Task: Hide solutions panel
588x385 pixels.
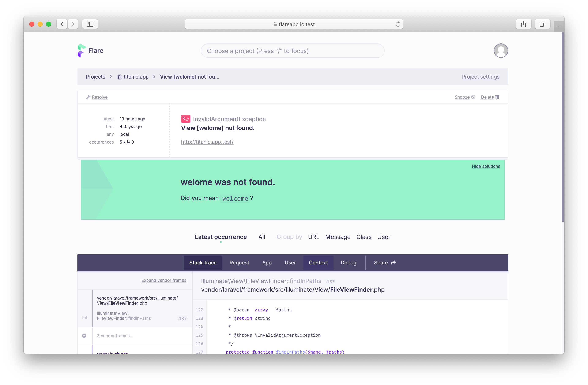Action: point(486,167)
